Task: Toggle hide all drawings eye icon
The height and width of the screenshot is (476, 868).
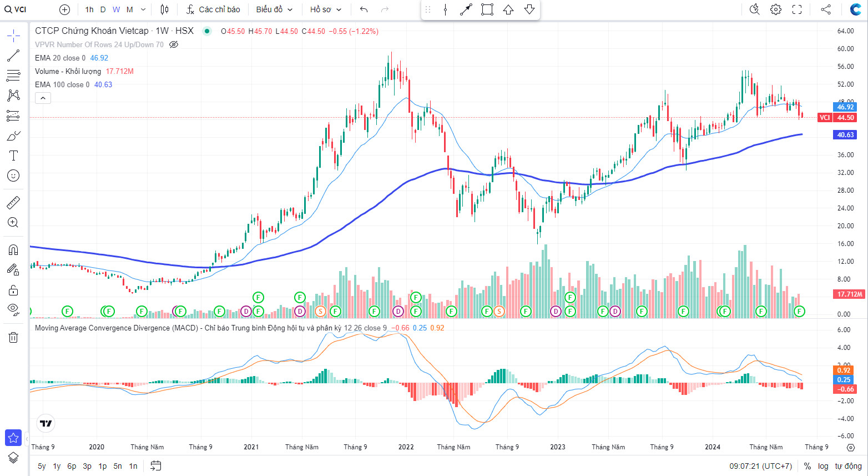Action: click(x=13, y=310)
